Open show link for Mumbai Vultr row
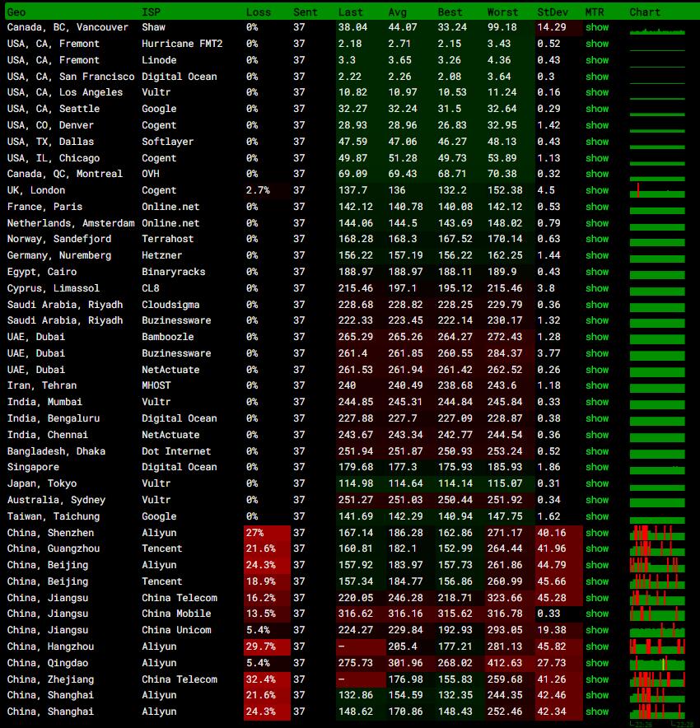Screen dimensions: 700x728 coord(597,402)
